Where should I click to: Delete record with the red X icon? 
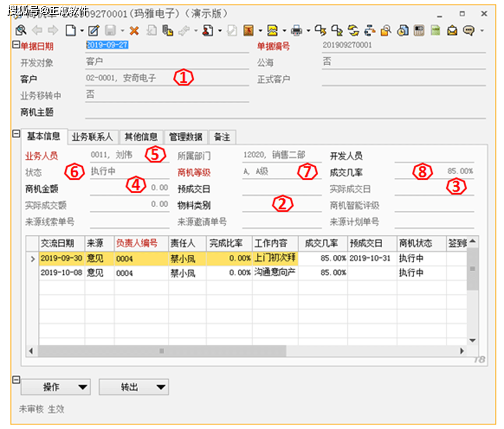(x=134, y=31)
